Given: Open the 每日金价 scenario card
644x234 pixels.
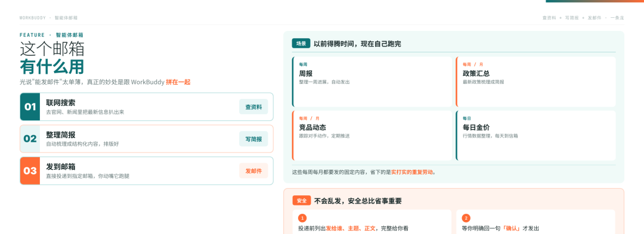Looking at the screenshot, I should pos(535,135).
